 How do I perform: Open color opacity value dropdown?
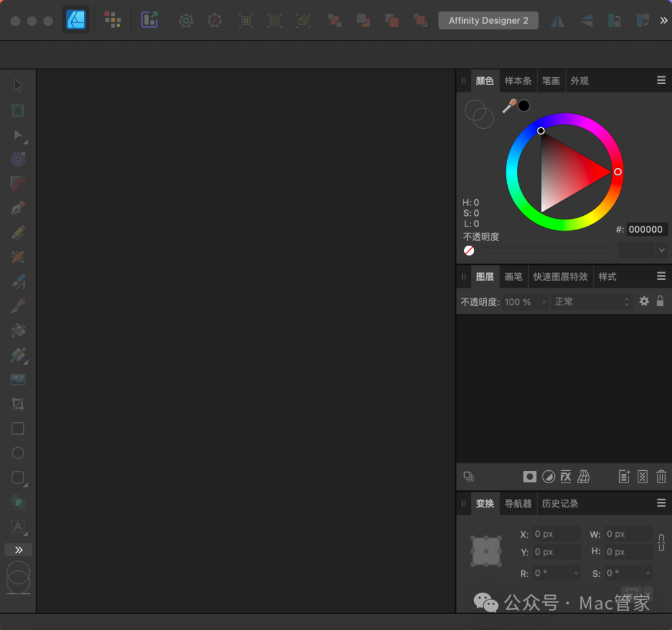pos(661,250)
